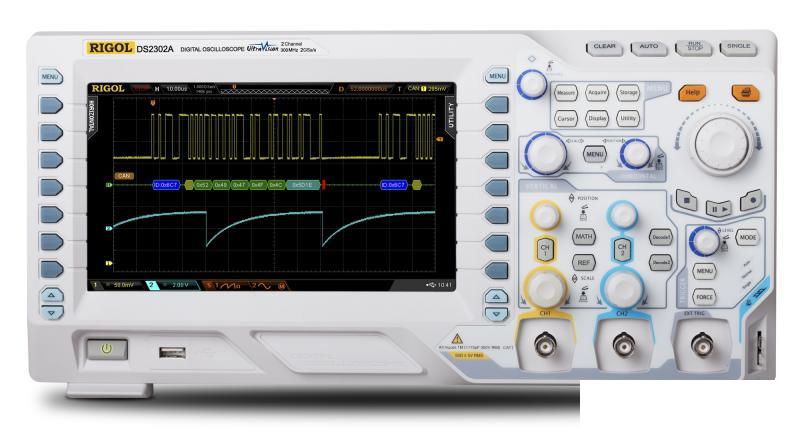Toggle channel 2 with CH2 button
This screenshot has height=430, width=800.
[x=622, y=251]
